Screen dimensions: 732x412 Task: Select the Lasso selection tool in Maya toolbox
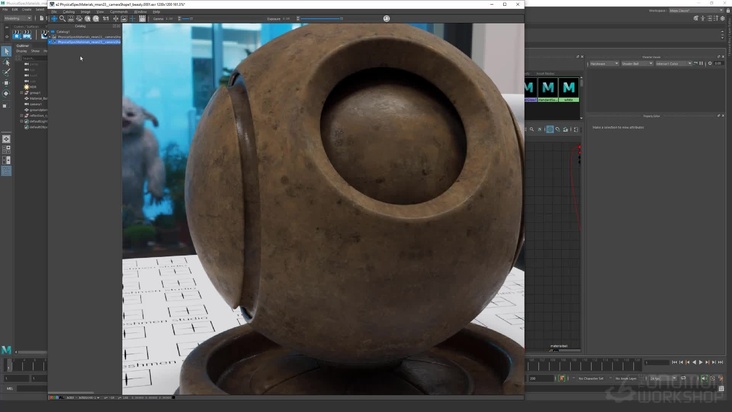(6, 62)
